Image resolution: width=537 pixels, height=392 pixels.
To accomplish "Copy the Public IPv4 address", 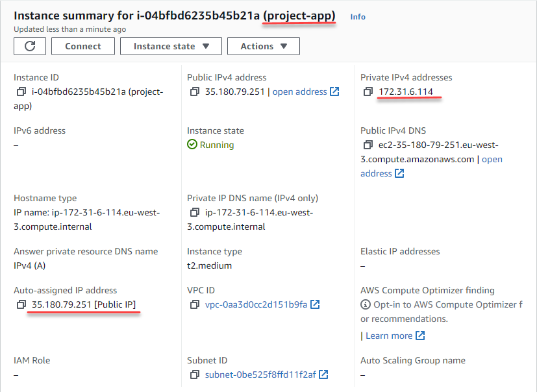I will tap(195, 92).
